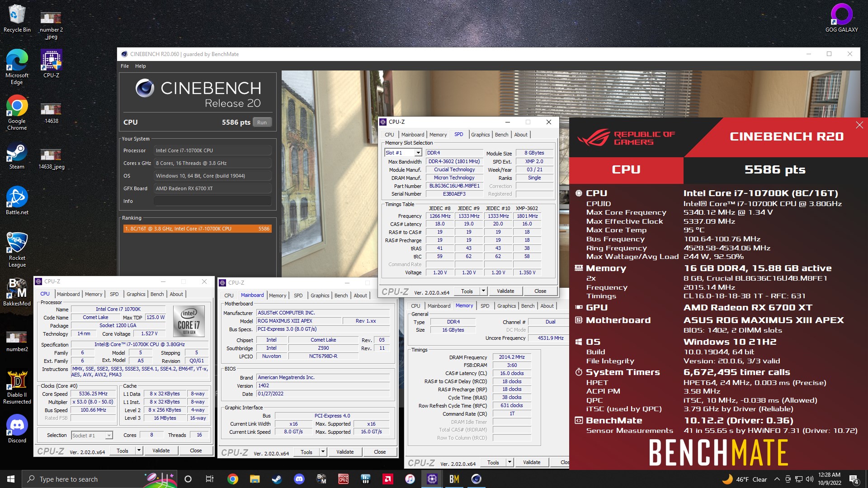Click the Cinebench Info input field
The height and width of the screenshot is (488, 868).
(212, 201)
